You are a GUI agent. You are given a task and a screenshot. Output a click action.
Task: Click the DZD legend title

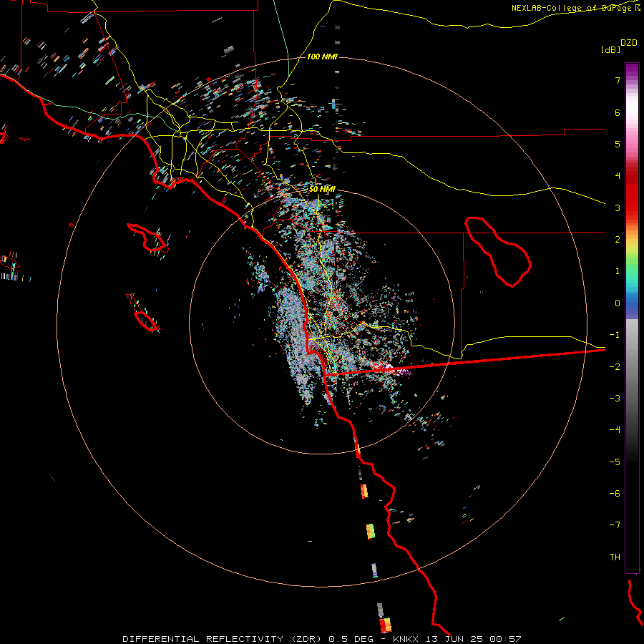(629, 43)
